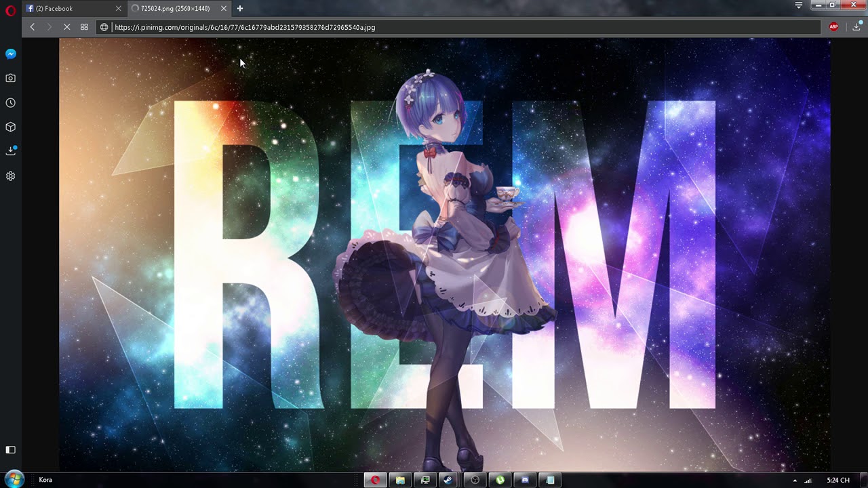Image resolution: width=868 pixels, height=488 pixels.
Task: Open File Explorer from the taskbar
Action: tap(400, 480)
